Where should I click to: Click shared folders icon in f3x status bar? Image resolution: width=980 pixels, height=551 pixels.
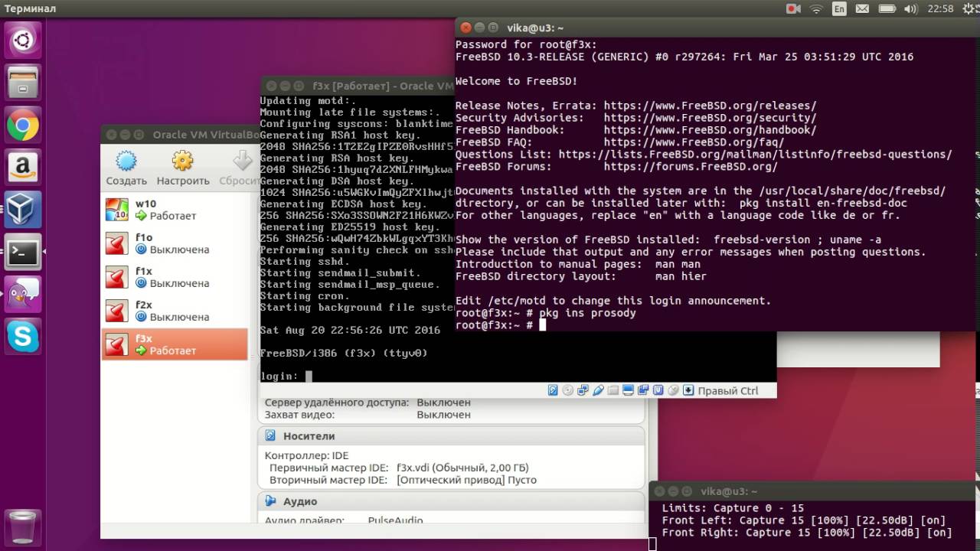point(613,390)
